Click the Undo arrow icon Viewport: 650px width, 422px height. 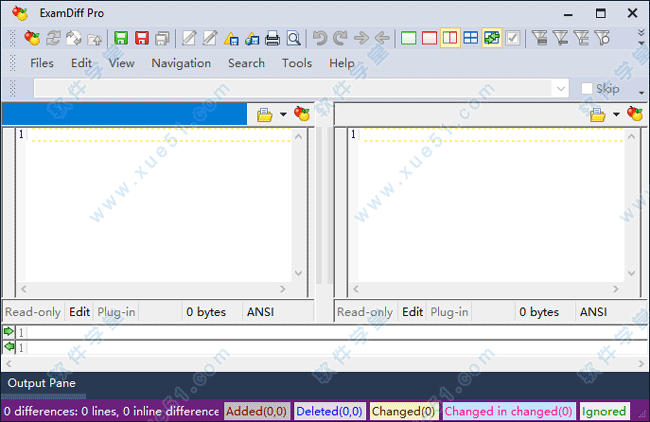point(319,38)
